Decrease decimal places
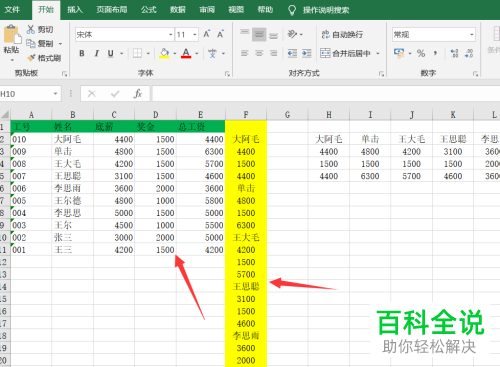This screenshot has width=500, height=367. tap(469, 53)
